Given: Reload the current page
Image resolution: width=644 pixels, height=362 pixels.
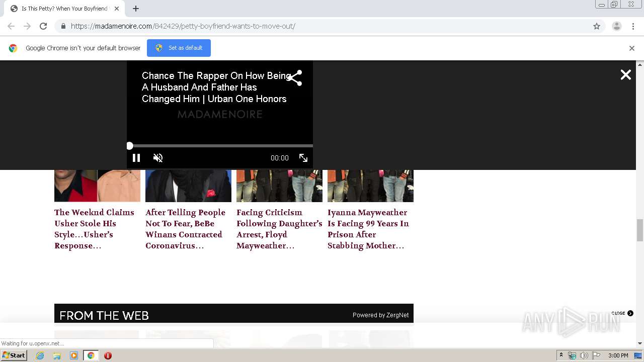Looking at the screenshot, I should (x=43, y=26).
